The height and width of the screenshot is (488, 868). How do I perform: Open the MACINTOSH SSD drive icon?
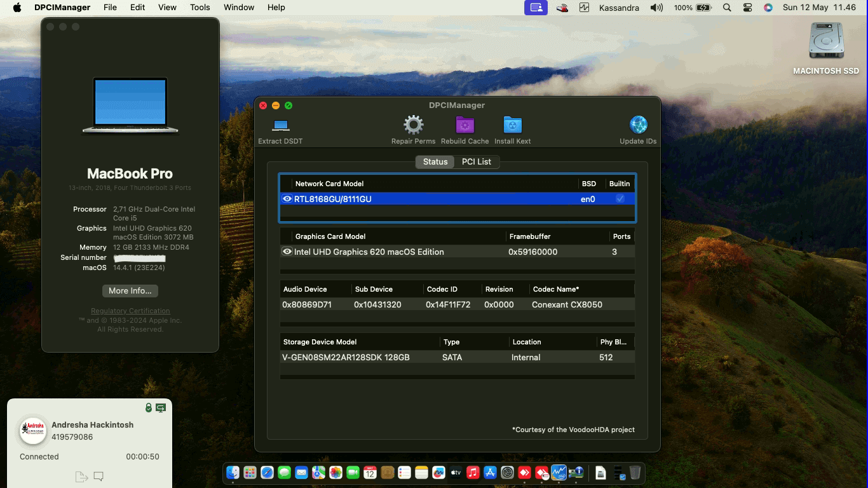826,41
